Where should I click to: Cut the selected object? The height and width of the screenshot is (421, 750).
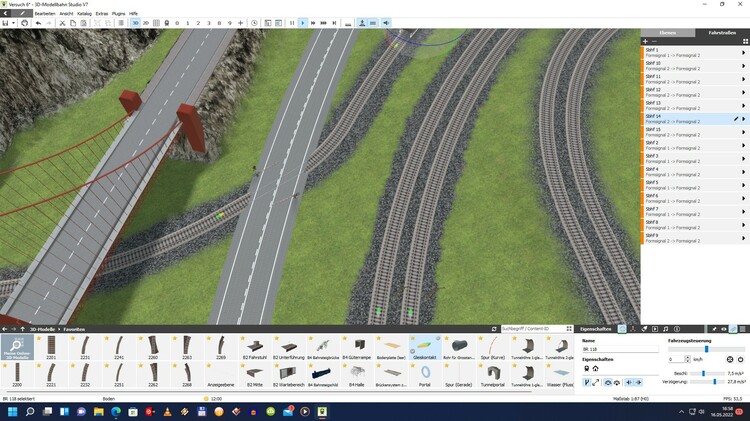[62, 23]
